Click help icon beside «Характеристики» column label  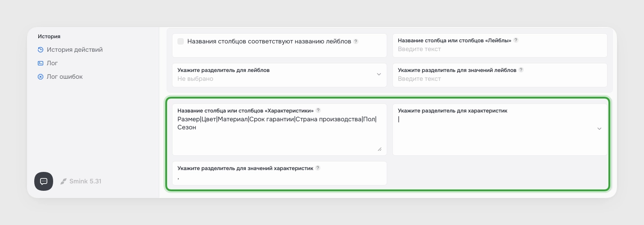click(x=318, y=110)
